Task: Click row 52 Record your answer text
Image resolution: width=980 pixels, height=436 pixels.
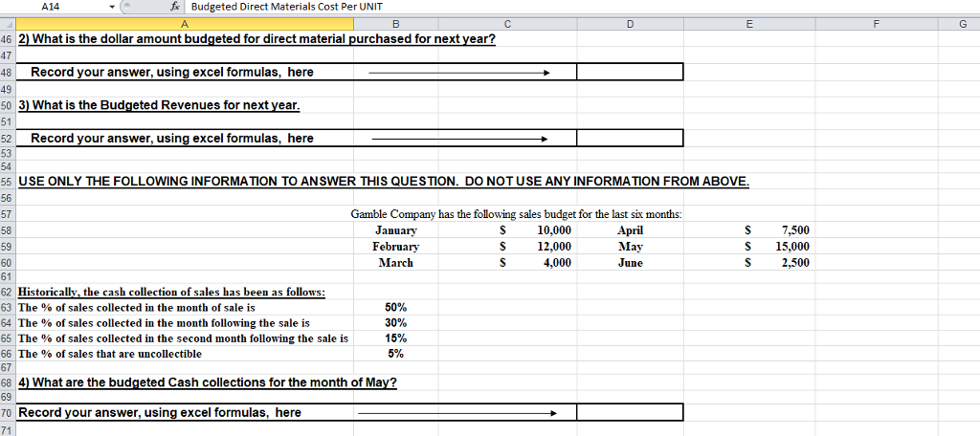Action: pyautogui.click(x=172, y=138)
